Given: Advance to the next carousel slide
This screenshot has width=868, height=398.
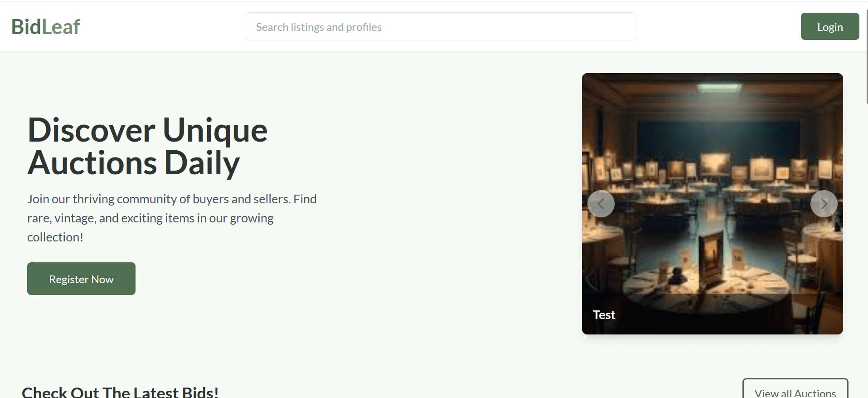Looking at the screenshot, I should click(824, 204).
